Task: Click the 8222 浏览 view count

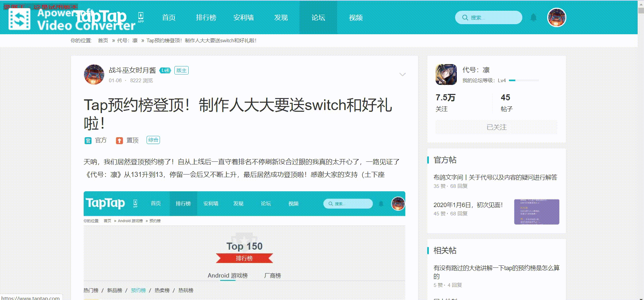Action: pos(142,81)
